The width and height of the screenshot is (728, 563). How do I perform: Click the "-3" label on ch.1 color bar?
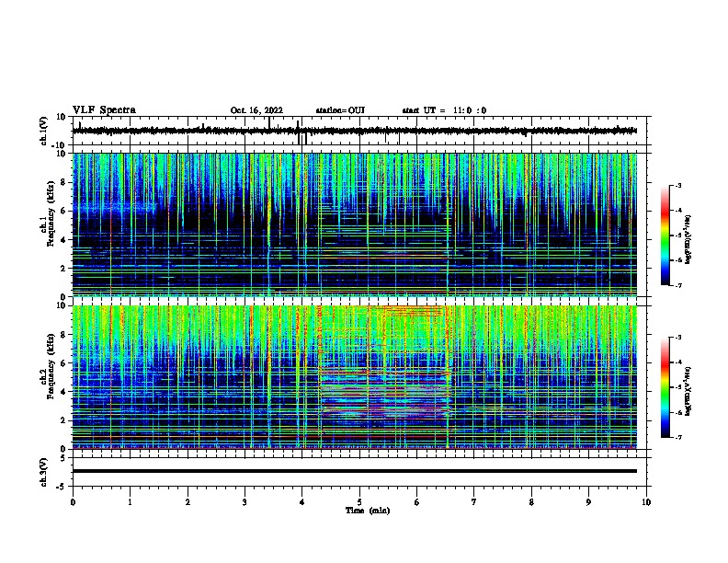[x=677, y=185]
